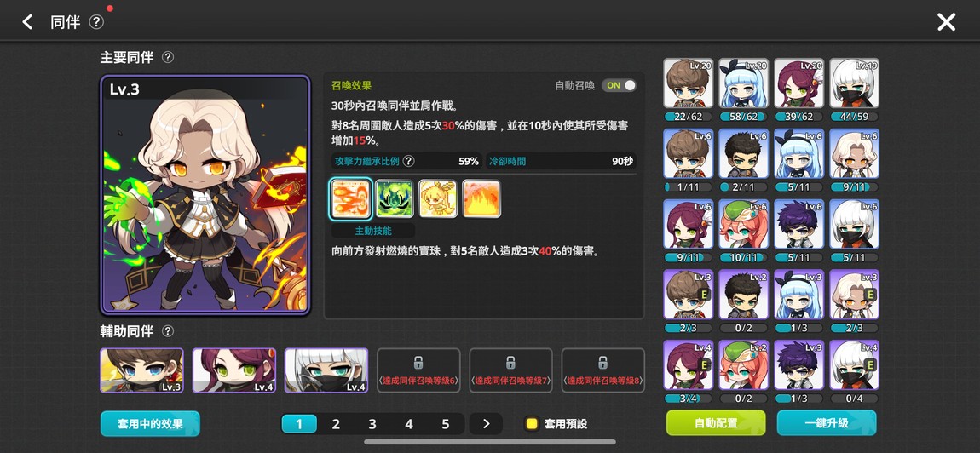
Task: Open the 套用中的效果 button
Action: 150,424
